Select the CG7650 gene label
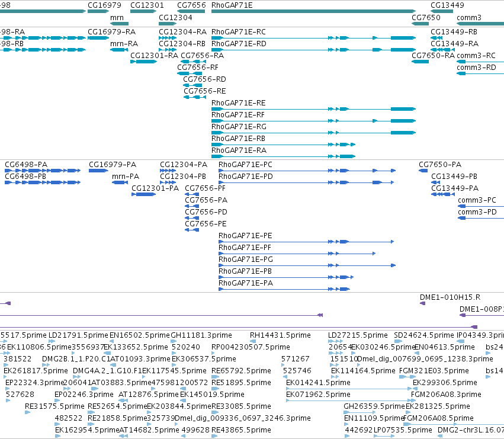504x439 pixels. click(426, 17)
